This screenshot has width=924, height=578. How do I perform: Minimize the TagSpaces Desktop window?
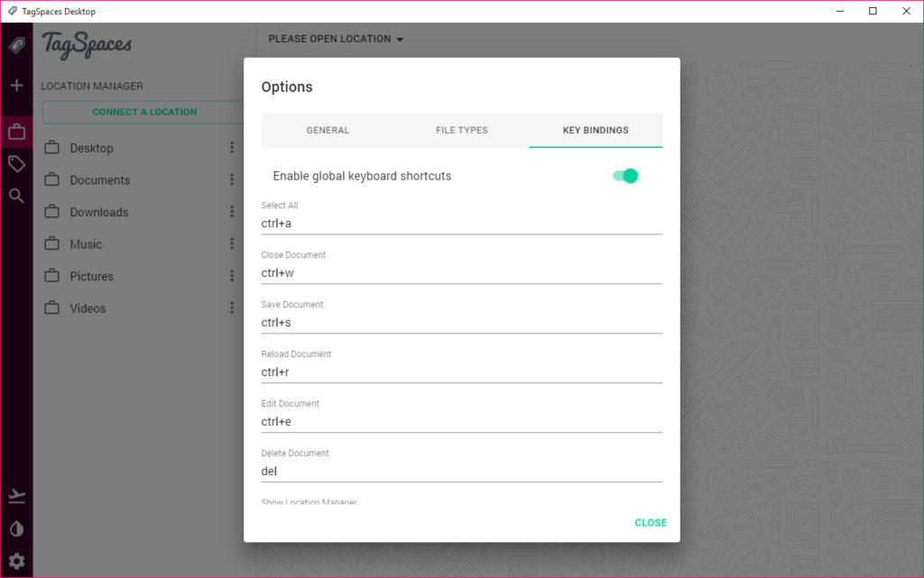pos(840,11)
